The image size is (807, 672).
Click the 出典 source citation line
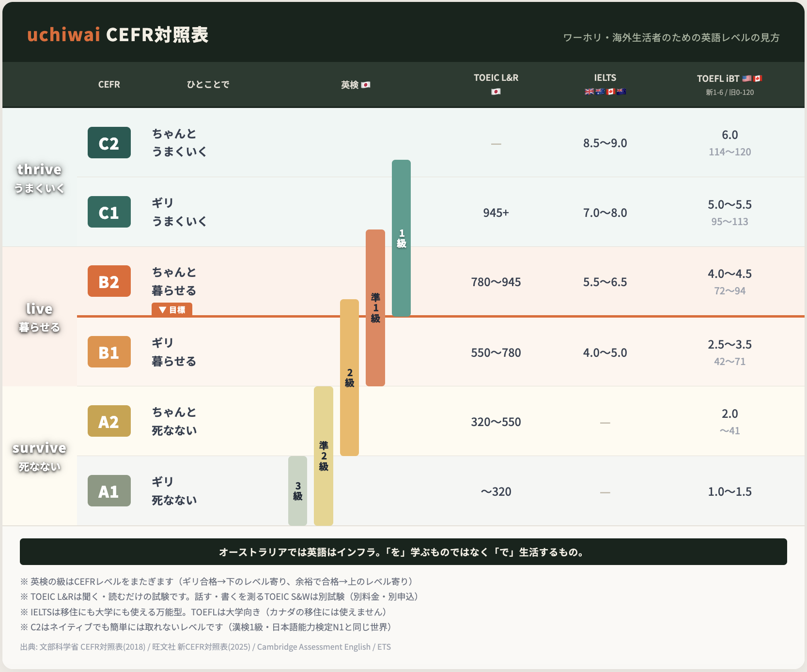pyautogui.click(x=205, y=647)
